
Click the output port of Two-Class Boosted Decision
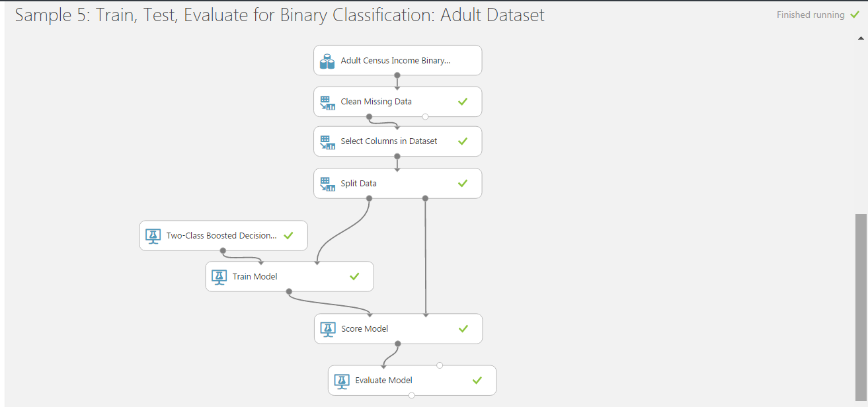[x=223, y=250]
